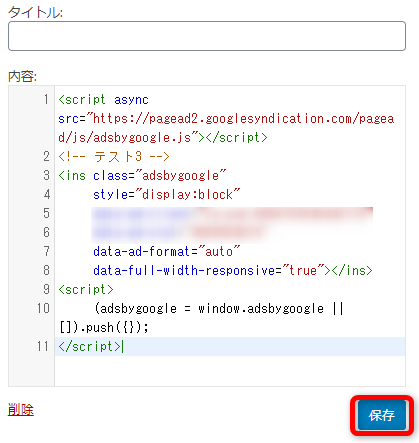419x443 pixels.
Task: Click line number 3 in the gutter
Action: (x=46, y=175)
